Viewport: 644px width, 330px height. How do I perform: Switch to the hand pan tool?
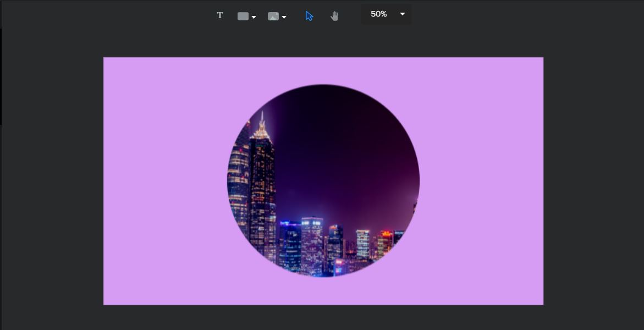click(334, 16)
